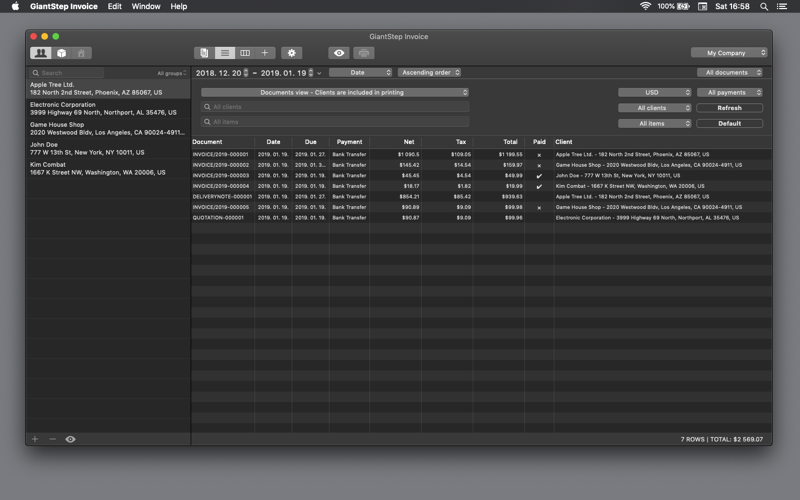This screenshot has width=800, height=500.
Task: Open the All groups dropdown
Action: coord(172,73)
